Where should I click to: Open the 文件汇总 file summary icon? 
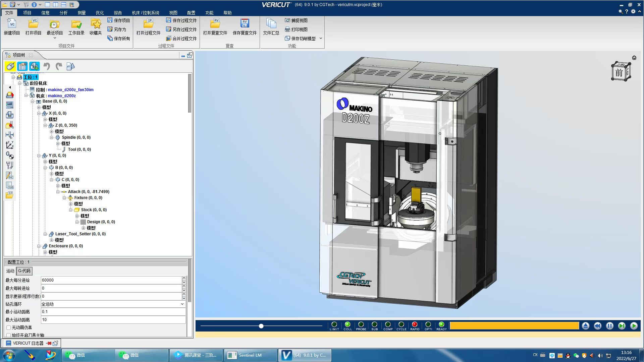[271, 24]
